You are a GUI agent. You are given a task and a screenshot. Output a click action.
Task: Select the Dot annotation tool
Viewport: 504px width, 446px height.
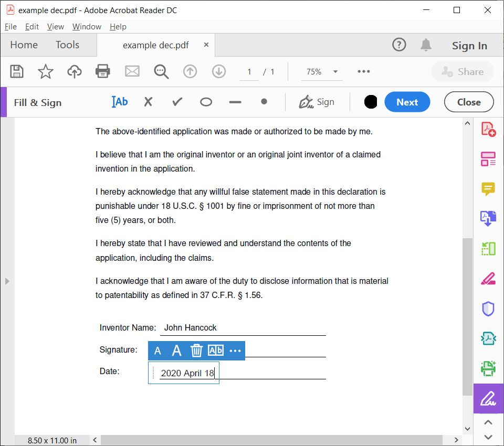264,102
